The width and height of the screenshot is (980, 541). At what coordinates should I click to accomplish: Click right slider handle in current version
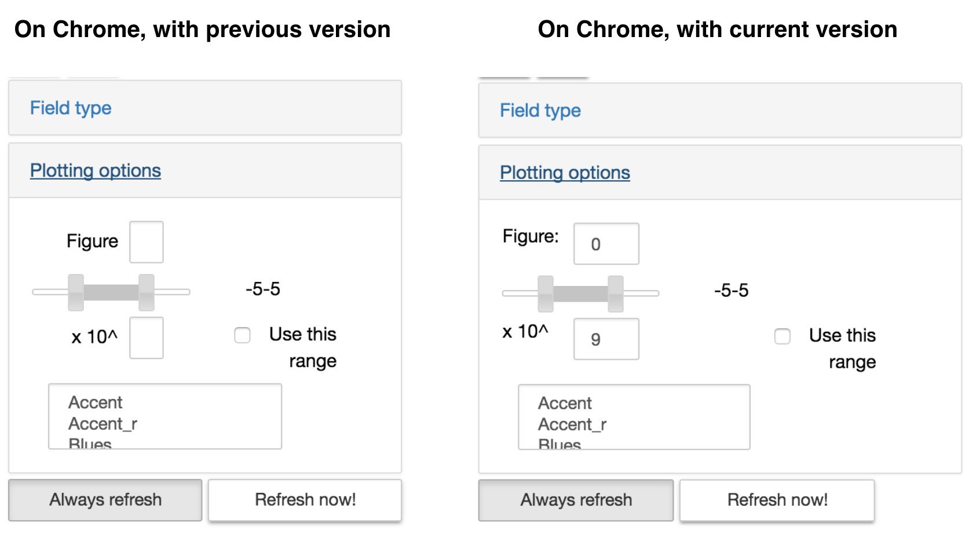click(615, 294)
